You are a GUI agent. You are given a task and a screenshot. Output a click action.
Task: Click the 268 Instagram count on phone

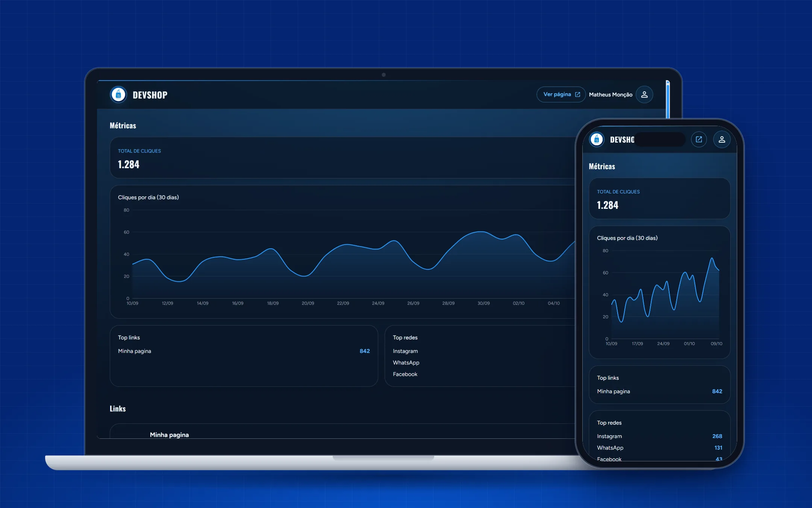pyautogui.click(x=717, y=436)
